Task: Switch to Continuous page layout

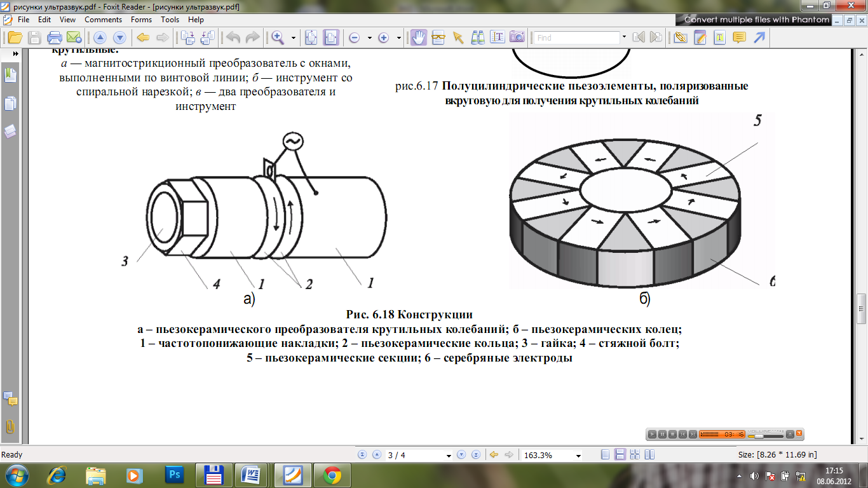Action: pos(620,455)
